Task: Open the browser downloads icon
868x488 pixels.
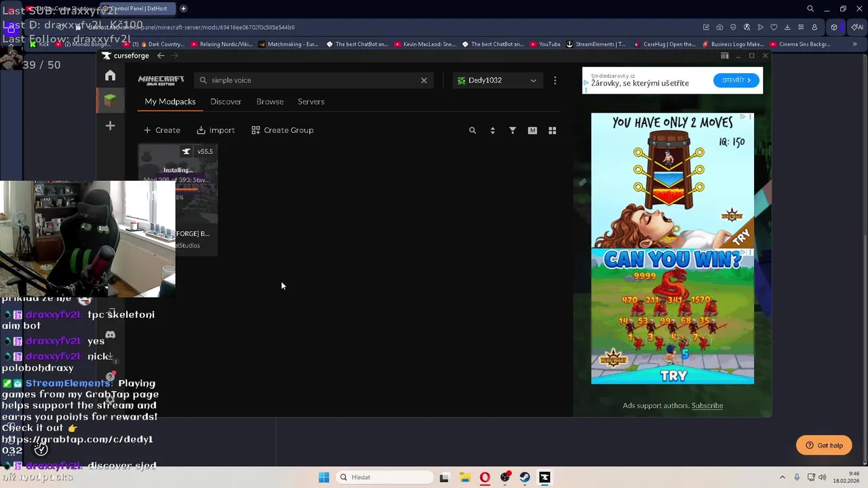Action: coord(787,27)
